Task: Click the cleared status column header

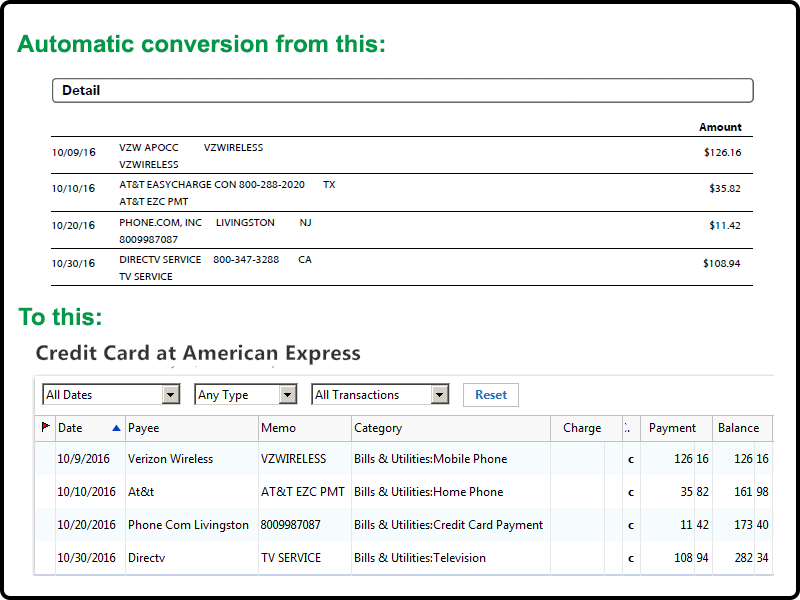Action: tap(631, 428)
